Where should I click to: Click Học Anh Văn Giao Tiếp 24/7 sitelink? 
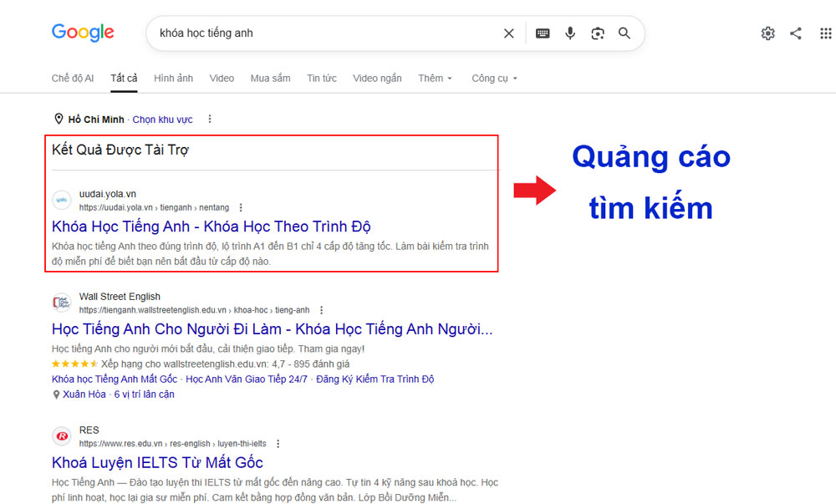[x=247, y=379]
